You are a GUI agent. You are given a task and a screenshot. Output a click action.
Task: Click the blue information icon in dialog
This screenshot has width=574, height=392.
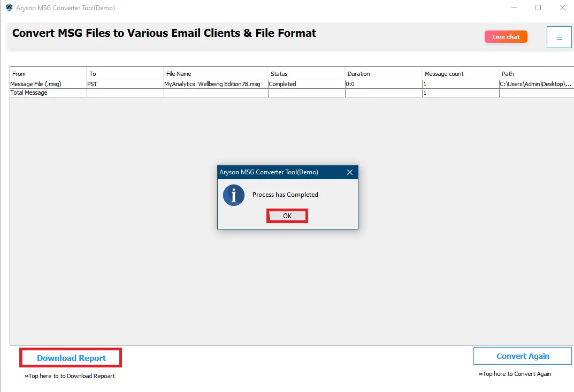pyautogui.click(x=234, y=195)
